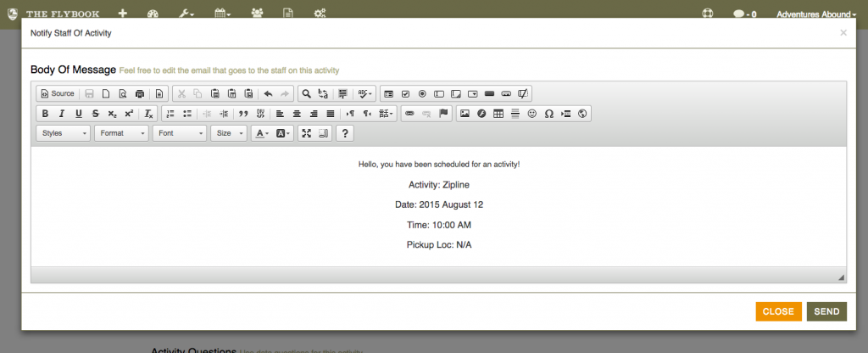Open the spell check dropdown
868x353 pixels.
(364, 93)
